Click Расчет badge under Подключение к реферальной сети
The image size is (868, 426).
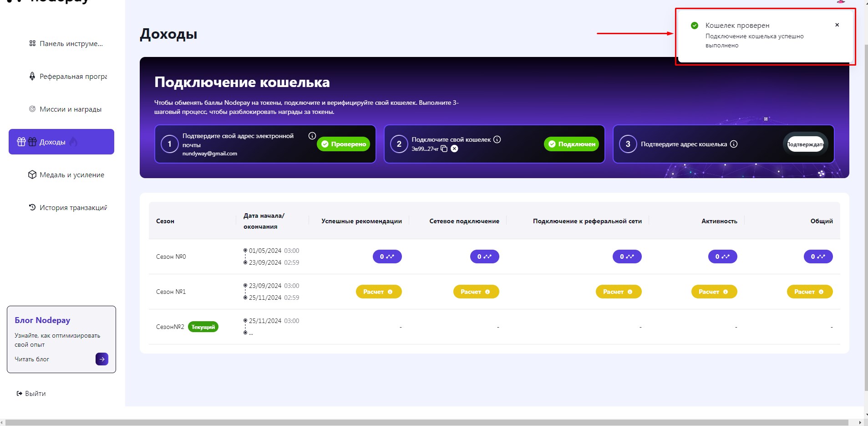pos(619,292)
